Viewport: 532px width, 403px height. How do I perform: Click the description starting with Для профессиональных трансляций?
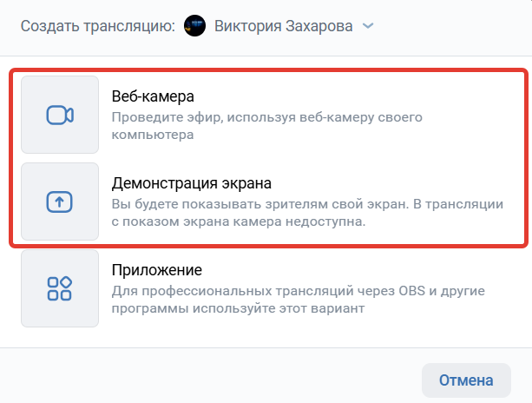[299, 300]
